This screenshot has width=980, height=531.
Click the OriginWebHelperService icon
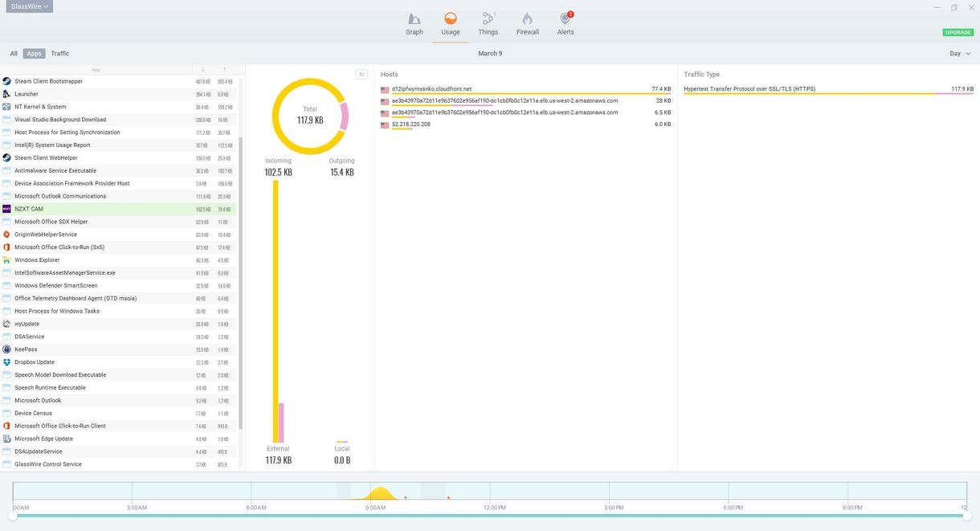(x=6, y=235)
